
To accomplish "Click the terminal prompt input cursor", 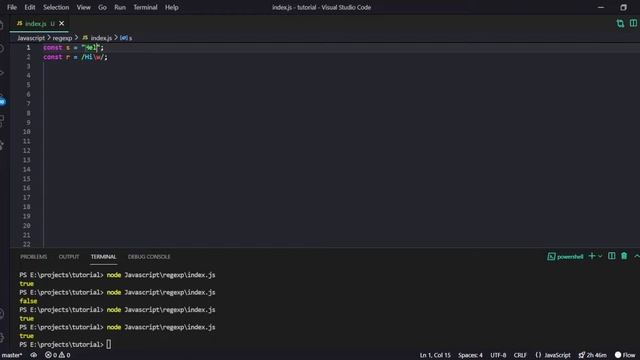I will 109,344.
